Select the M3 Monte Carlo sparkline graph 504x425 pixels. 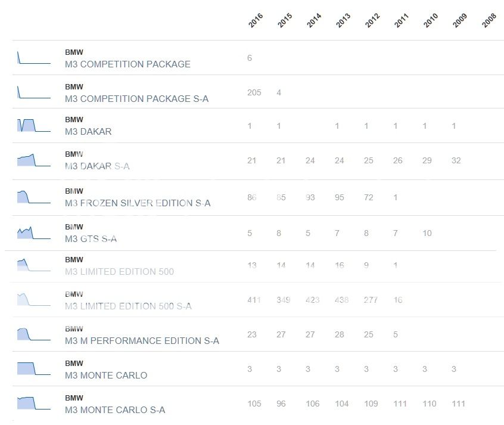(33, 369)
